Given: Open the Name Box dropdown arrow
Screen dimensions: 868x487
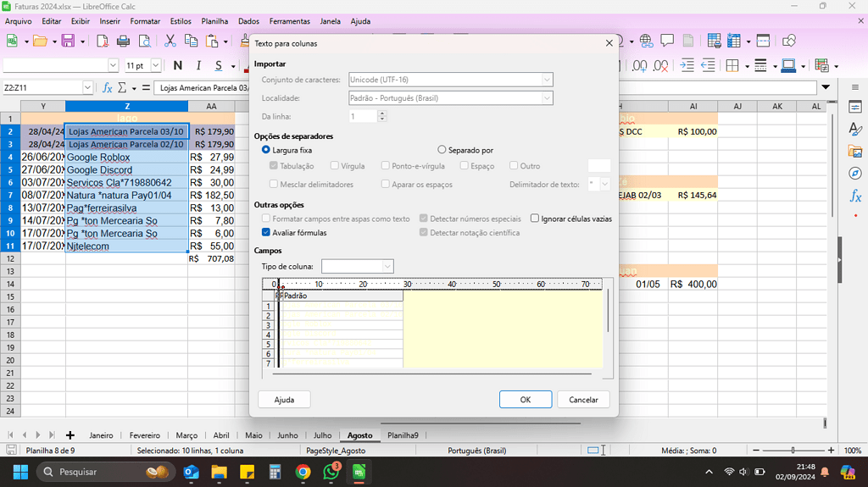Looking at the screenshot, I should click(x=87, y=87).
